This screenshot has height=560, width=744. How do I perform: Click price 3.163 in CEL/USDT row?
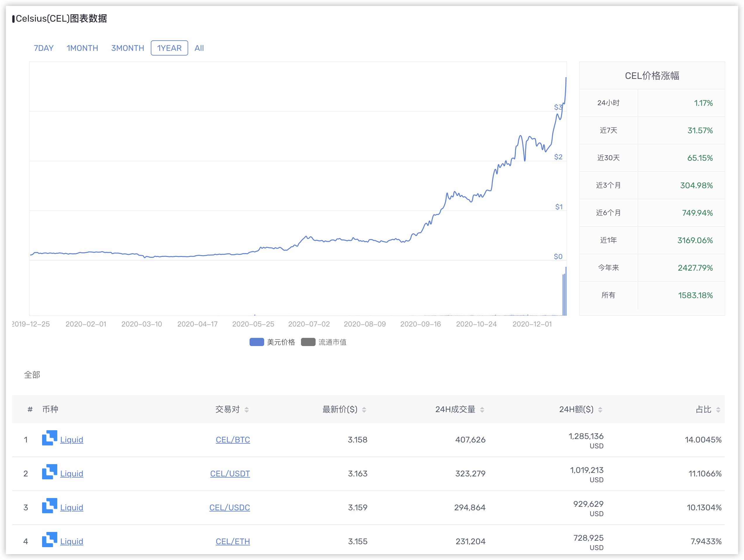click(x=358, y=474)
